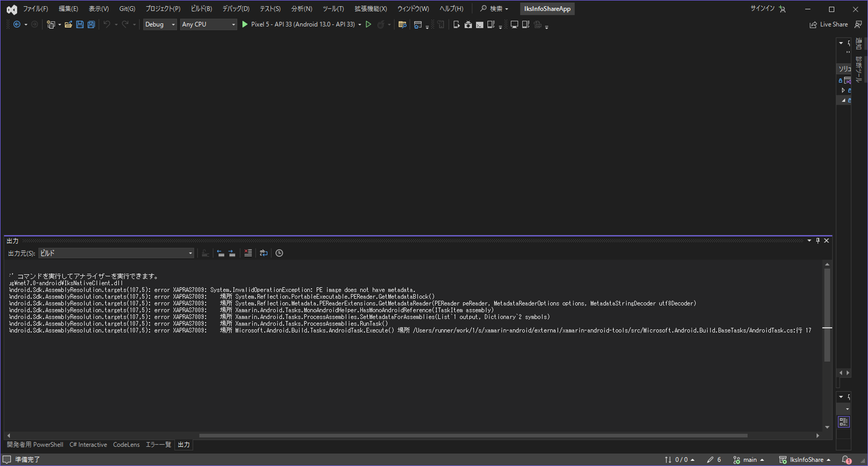The image size is (868, 466).
Task: Expand the output source dropdown
Action: 190,253
